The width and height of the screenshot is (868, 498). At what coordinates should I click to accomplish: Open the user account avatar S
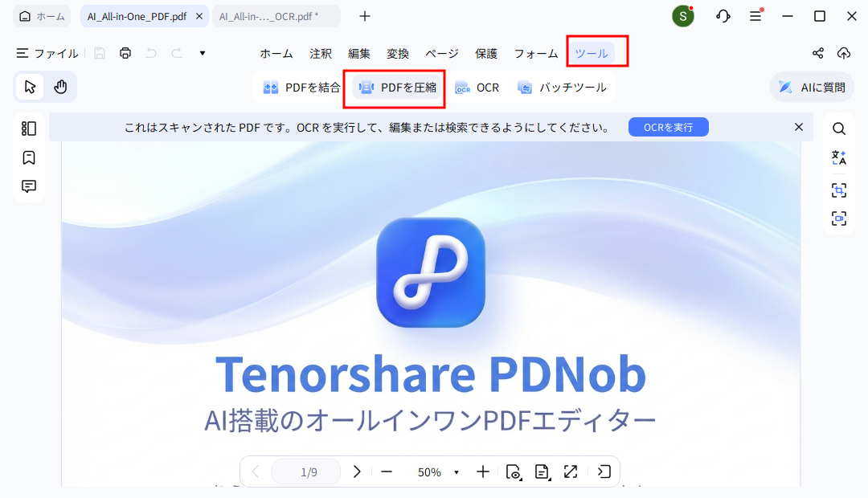coord(682,17)
